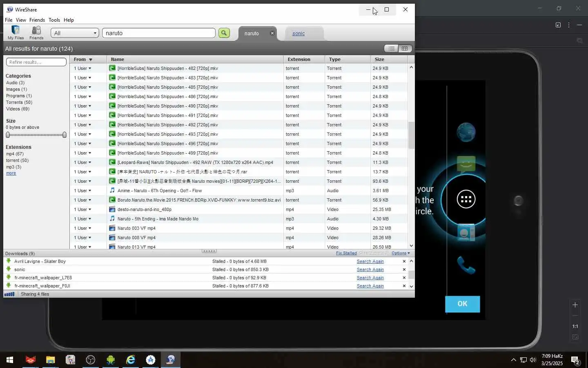Click the left handle of size slider
This screenshot has width=588, height=368.
[8, 135]
